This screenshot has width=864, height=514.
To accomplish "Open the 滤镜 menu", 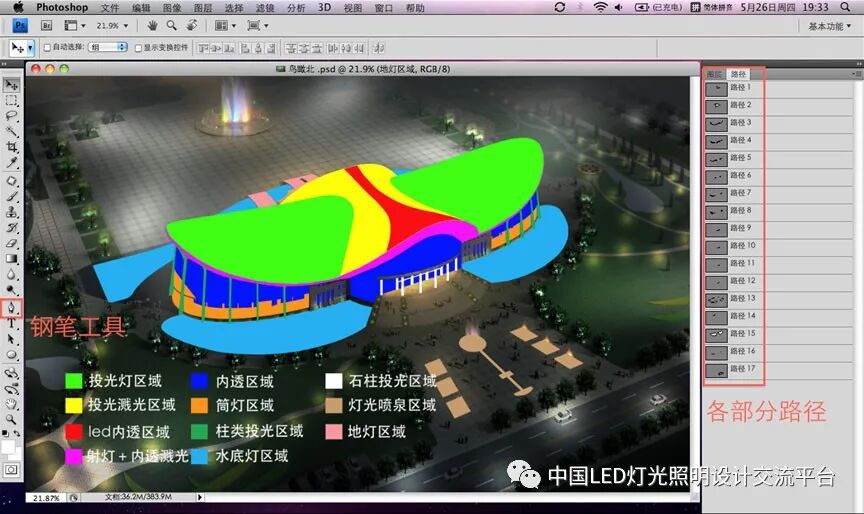I will [x=265, y=7].
